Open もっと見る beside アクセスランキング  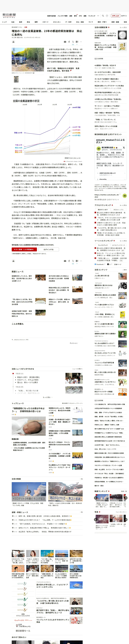tap(123, 205)
